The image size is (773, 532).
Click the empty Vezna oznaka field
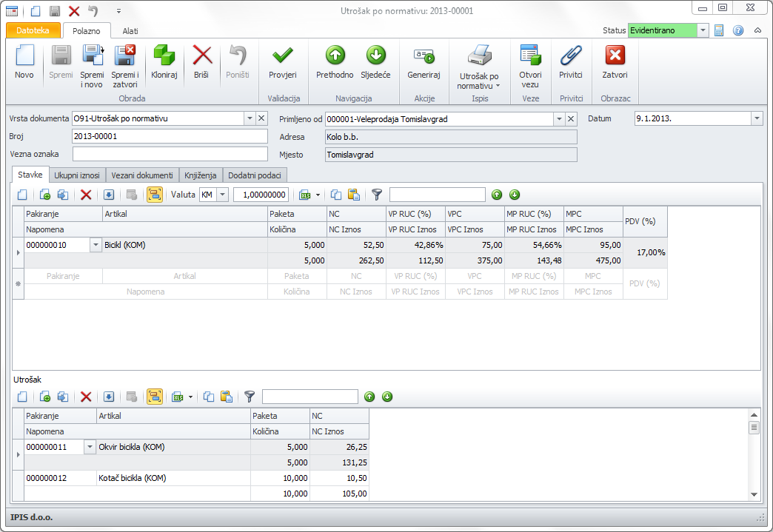(170, 154)
